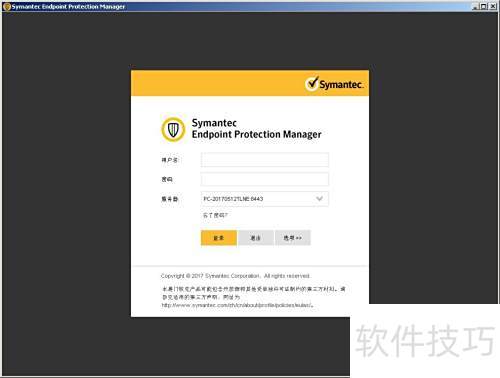Minimize the Endpoint Protection Manager window
The width and height of the screenshot is (500, 378).
475,6
